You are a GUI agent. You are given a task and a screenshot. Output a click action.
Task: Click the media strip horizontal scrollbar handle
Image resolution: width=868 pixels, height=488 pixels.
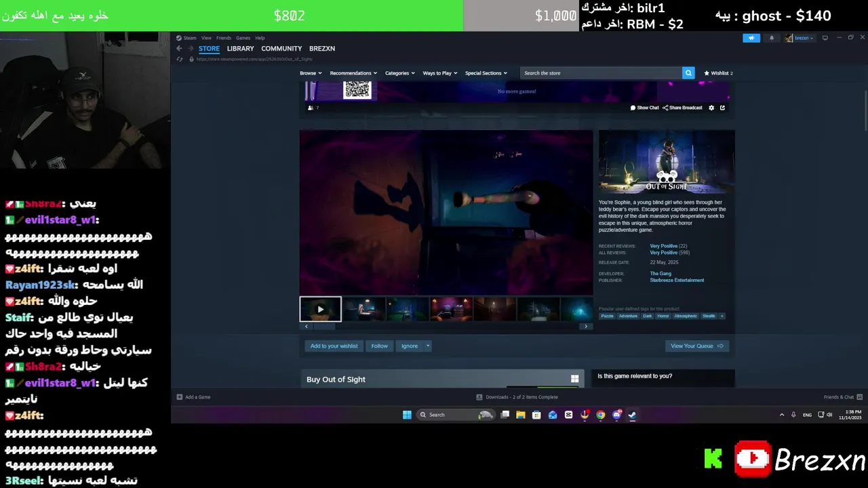pos(324,327)
